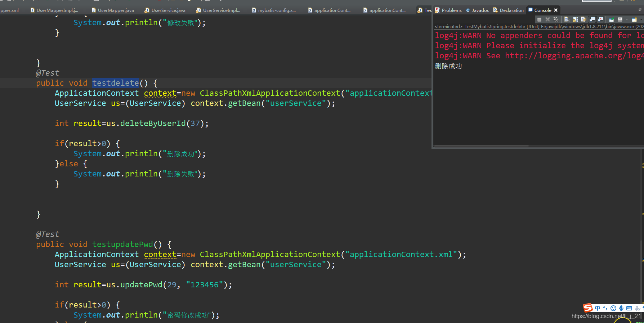
Task: Click Remove Launch icon in Console toolbar
Action: pos(547,19)
